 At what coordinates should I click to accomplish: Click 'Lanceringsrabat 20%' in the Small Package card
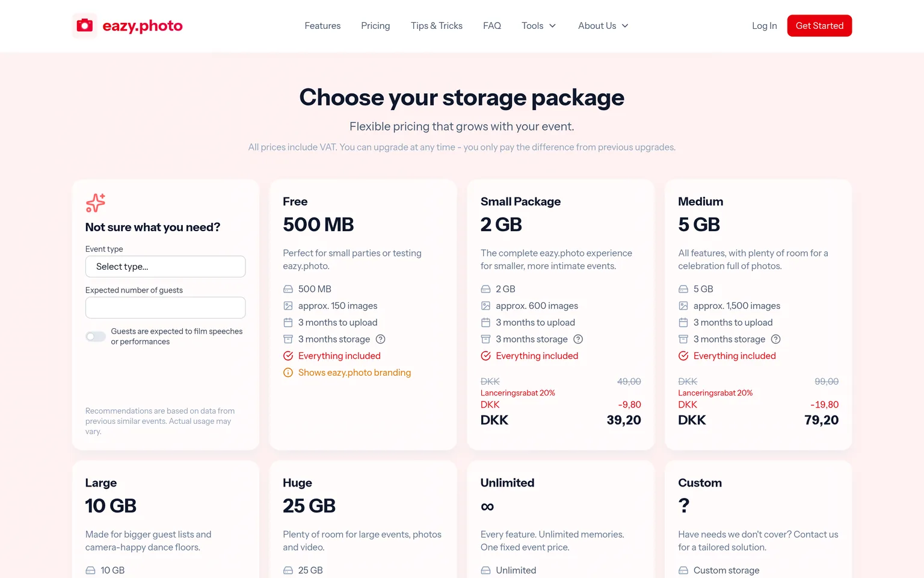click(518, 393)
